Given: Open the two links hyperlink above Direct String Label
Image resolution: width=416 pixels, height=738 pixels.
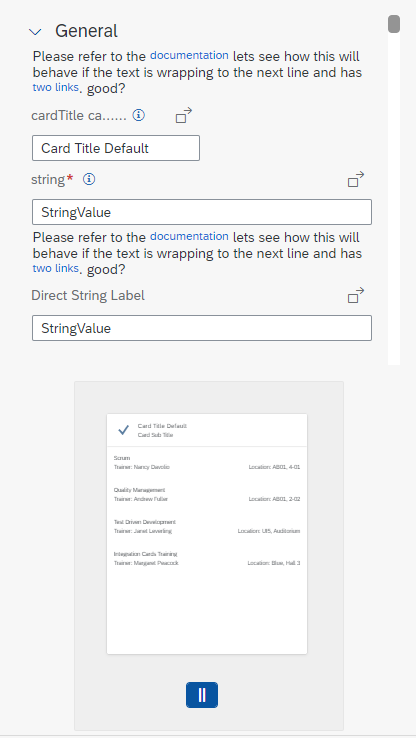Looking at the screenshot, I should point(56,268).
